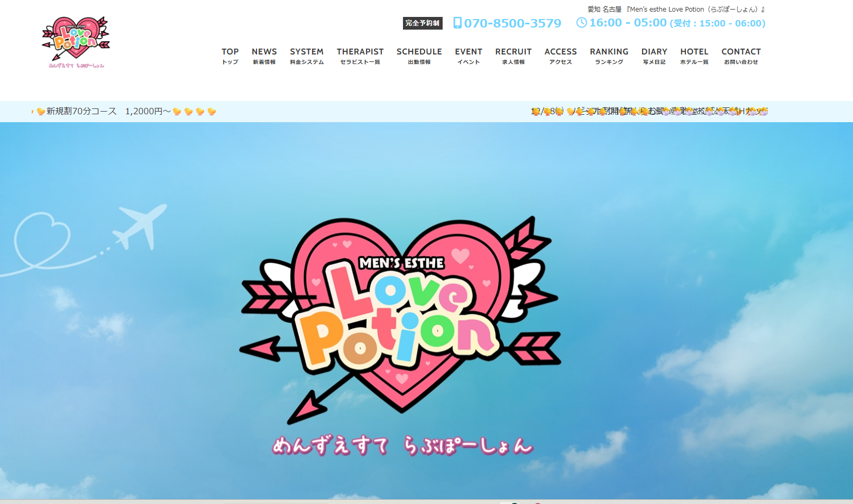Open the SCHEDULE 出勤情報 page

click(x=419, y=56)
